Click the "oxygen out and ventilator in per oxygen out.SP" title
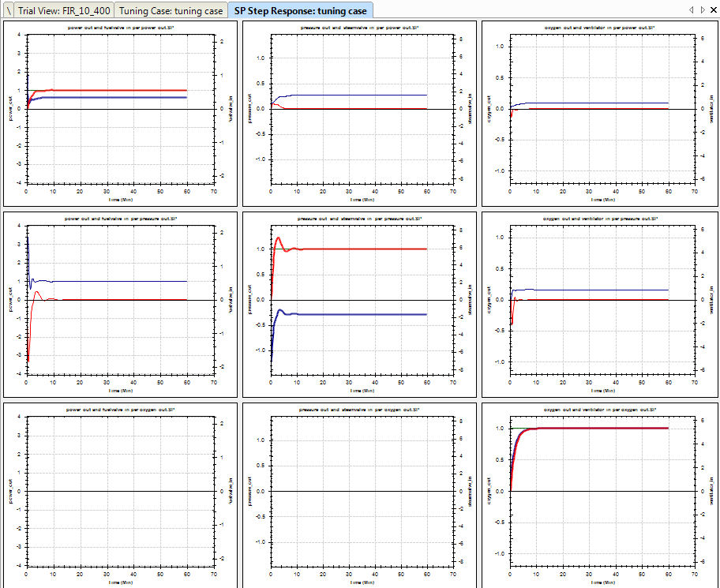720x588 pixels. (602, 410)
